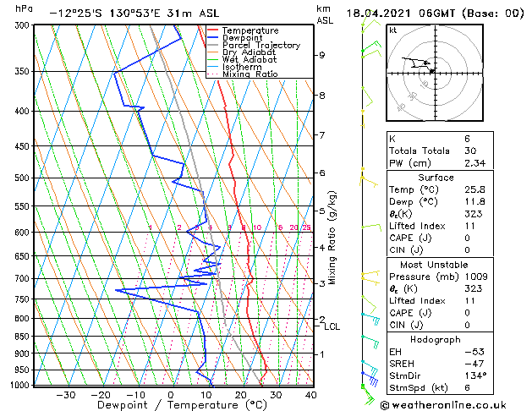The width and height of the screenshot is (532, 411).
Task: Click the StmDir 134° value
Action: [475, 375]
